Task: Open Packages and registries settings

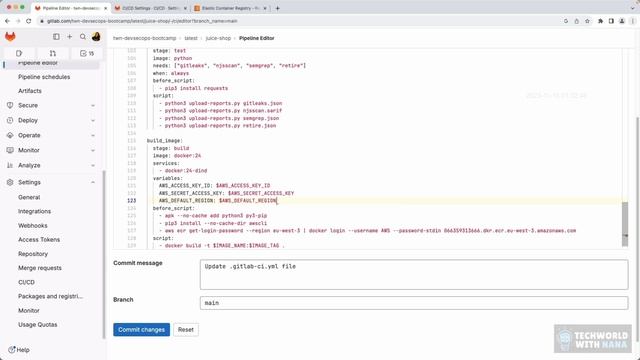Action: point(50,296)
